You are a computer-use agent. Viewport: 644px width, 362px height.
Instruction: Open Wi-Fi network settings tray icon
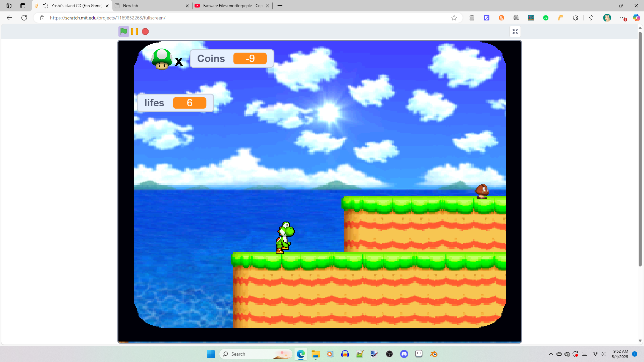595,354
